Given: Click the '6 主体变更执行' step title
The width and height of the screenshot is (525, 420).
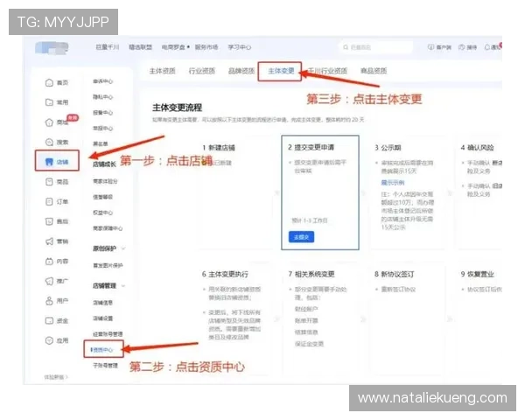Looking at the screenshot, I should click(225, 274).
